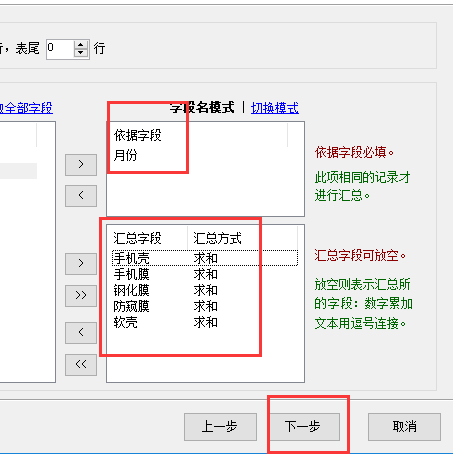Click 求和 method of 手机壳 row

click(206, 258)
